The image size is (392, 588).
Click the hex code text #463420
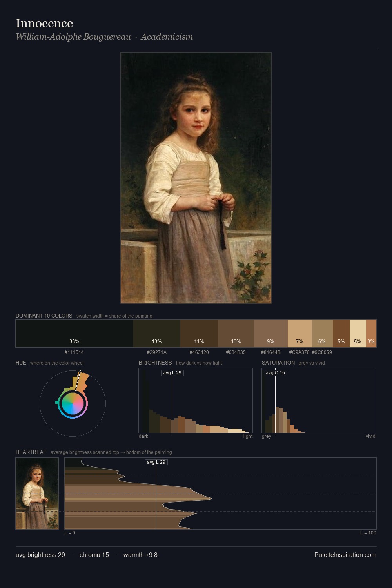[x=199, y=352]
